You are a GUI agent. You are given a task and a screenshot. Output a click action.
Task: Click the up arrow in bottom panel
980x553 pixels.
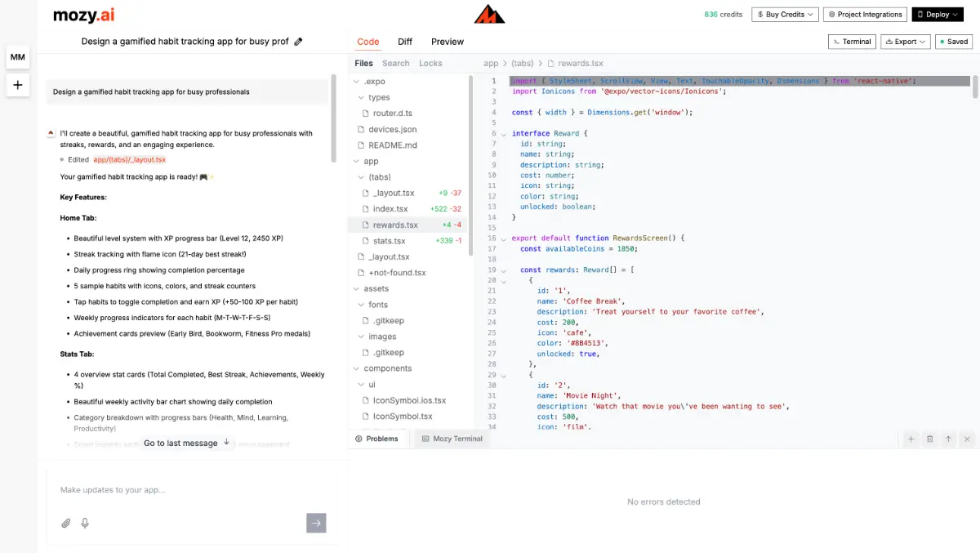tap(948, 439)
